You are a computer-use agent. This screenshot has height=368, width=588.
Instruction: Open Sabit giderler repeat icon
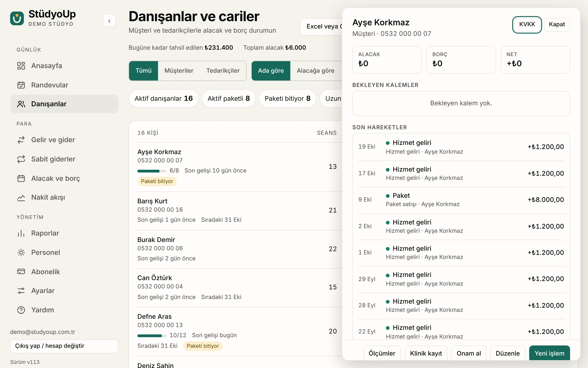(x=21, y=159)
